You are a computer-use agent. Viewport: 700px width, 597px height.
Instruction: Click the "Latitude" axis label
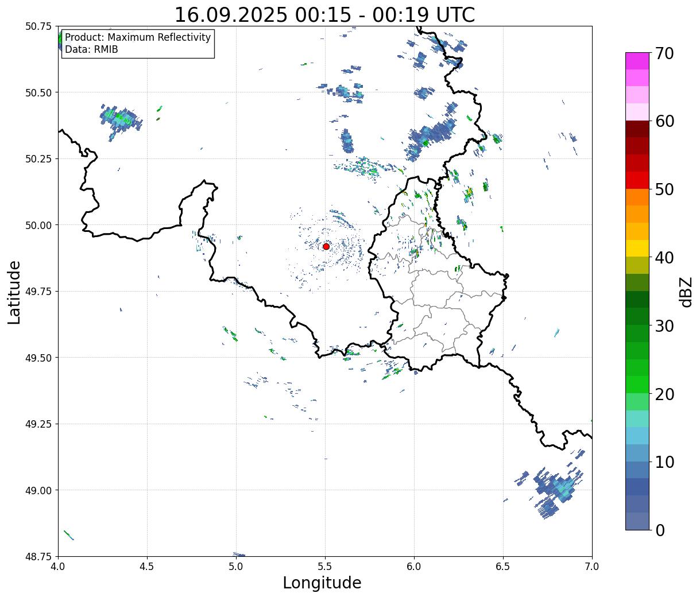(14, 292)
